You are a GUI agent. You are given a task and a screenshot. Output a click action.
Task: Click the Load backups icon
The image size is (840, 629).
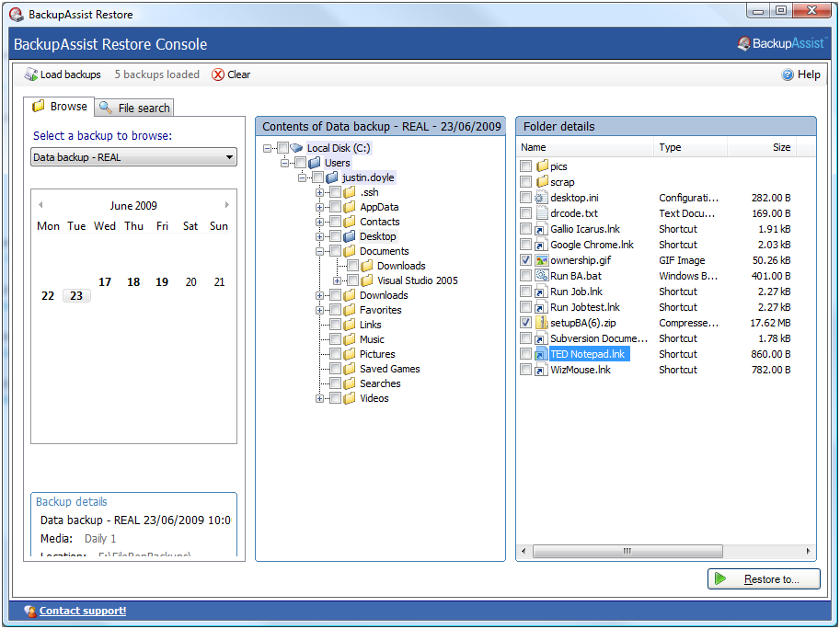(30, 74)
